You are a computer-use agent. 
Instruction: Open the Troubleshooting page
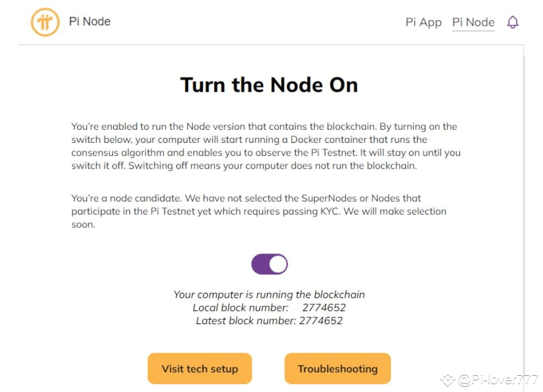coord(338,368)
